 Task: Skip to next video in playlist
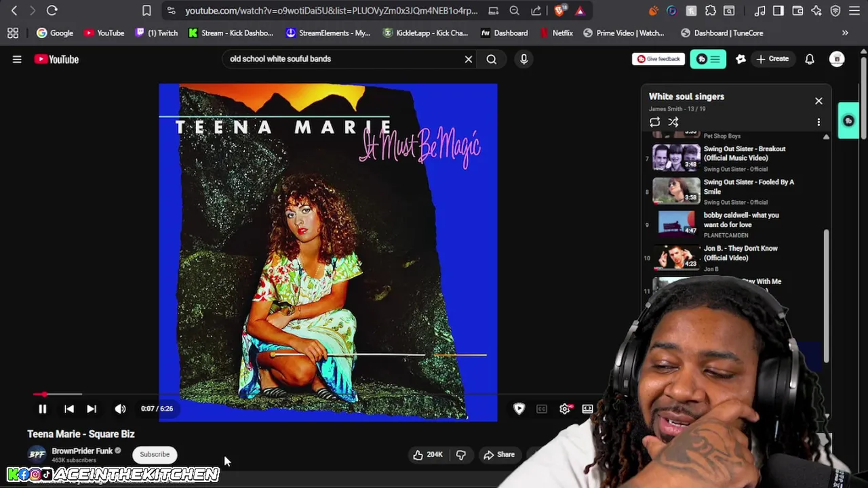(92, 409)
